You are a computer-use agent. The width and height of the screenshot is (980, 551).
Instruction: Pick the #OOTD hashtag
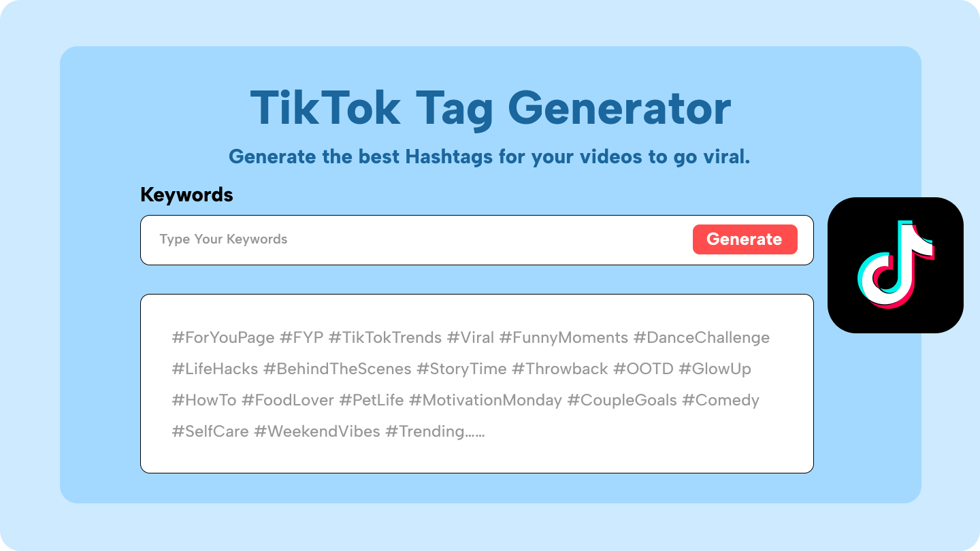pos(643,369)
